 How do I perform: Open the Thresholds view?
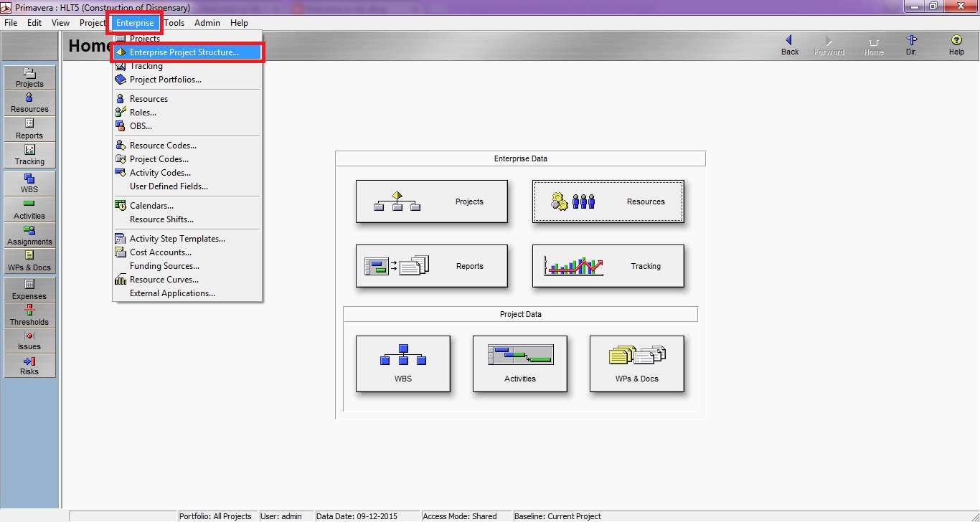29,315
